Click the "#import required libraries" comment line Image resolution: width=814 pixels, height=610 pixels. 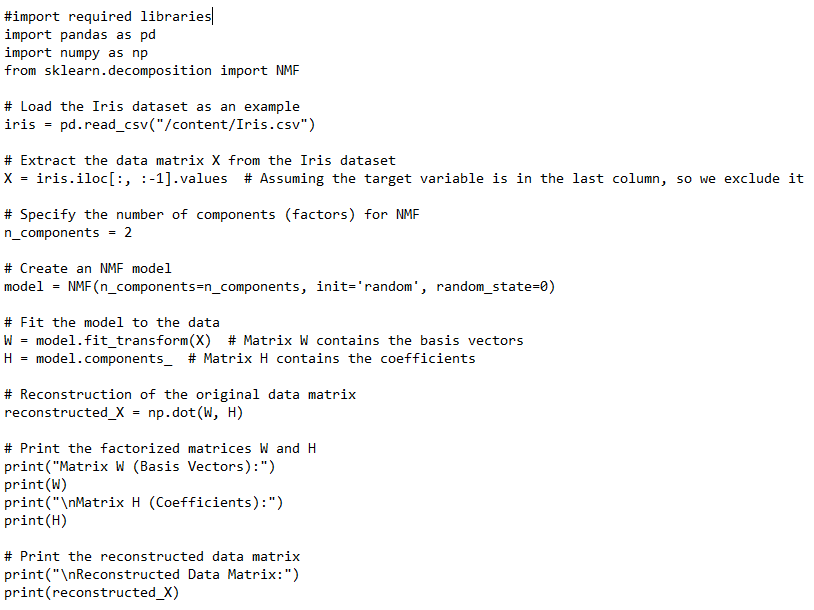pyautogui.click(x=108, y=17)
